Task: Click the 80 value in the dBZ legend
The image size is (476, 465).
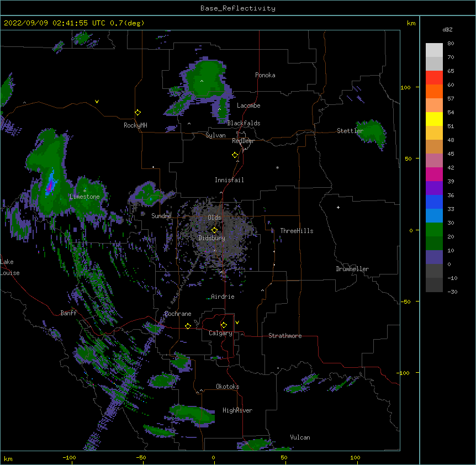Action: tap(451, 44)
